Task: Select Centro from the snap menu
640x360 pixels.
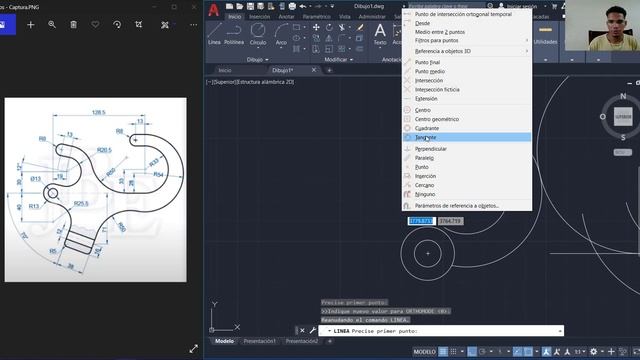Action: coord(467,110)
